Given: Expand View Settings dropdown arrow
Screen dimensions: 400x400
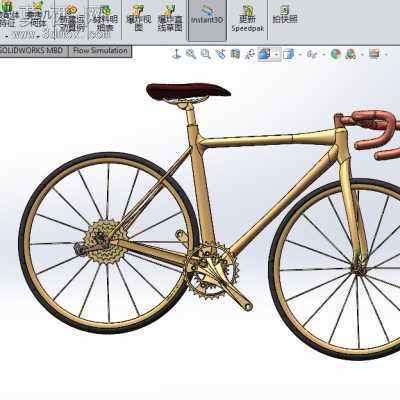Looking at the screenshot, I should tap(387, 54).
